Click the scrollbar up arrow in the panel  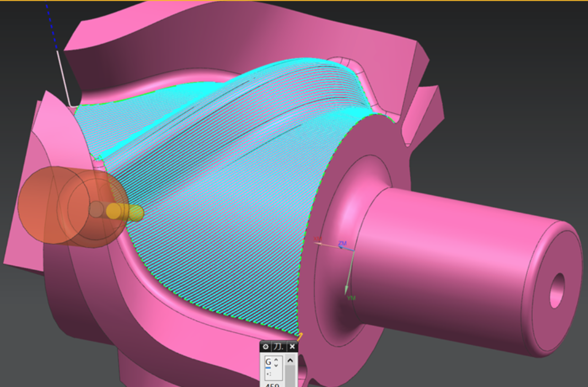[x=290, y=360]
